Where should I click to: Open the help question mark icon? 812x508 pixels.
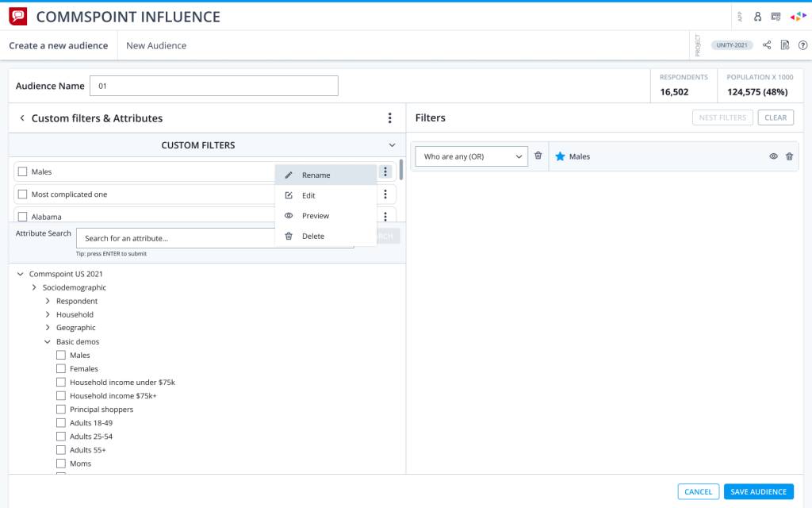click(x=802, y=45)
